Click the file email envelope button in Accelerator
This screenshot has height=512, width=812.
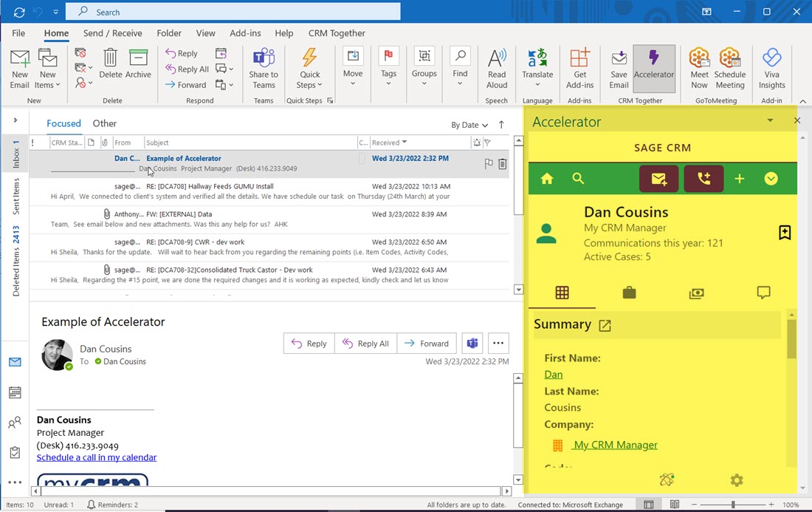pyautogui.click(x=658, y=179)
